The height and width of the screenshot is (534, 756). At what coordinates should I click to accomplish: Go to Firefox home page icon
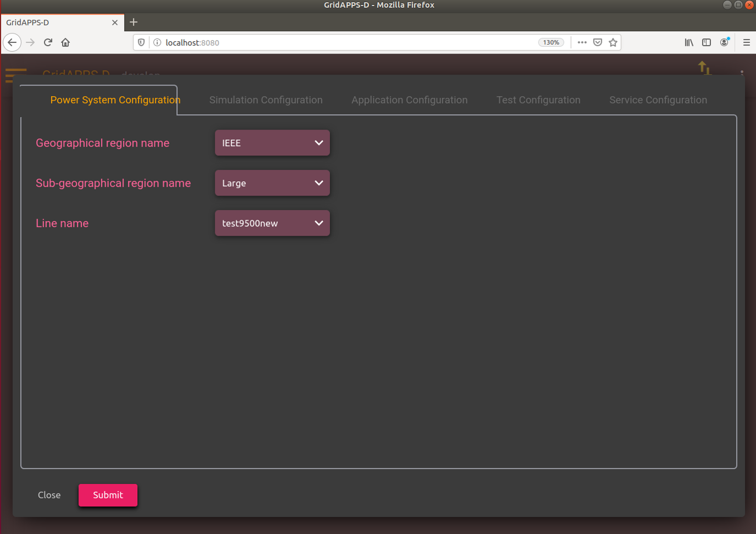[x=65, y=42]
